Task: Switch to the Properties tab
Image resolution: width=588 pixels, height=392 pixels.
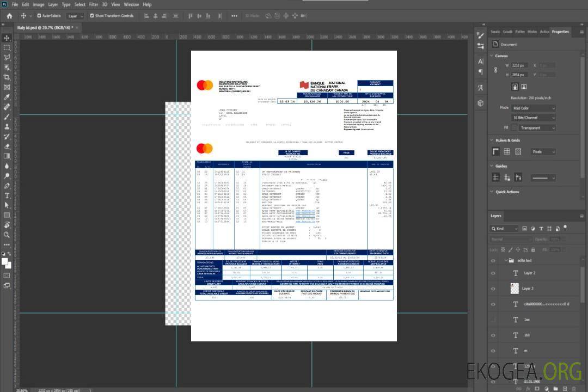Action: (560, 32)
